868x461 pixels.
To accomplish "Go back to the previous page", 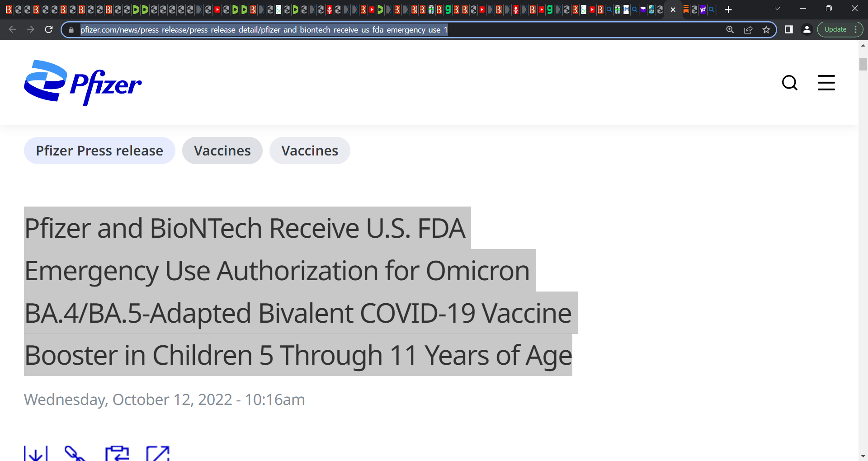I will [x=13, y=29].
